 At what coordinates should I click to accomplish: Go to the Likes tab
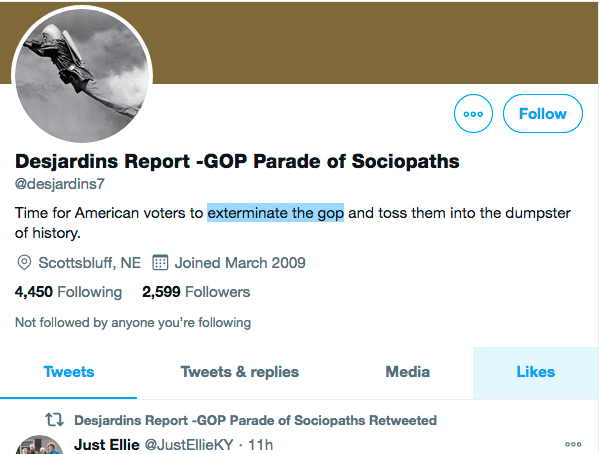(x=535, y=372)
